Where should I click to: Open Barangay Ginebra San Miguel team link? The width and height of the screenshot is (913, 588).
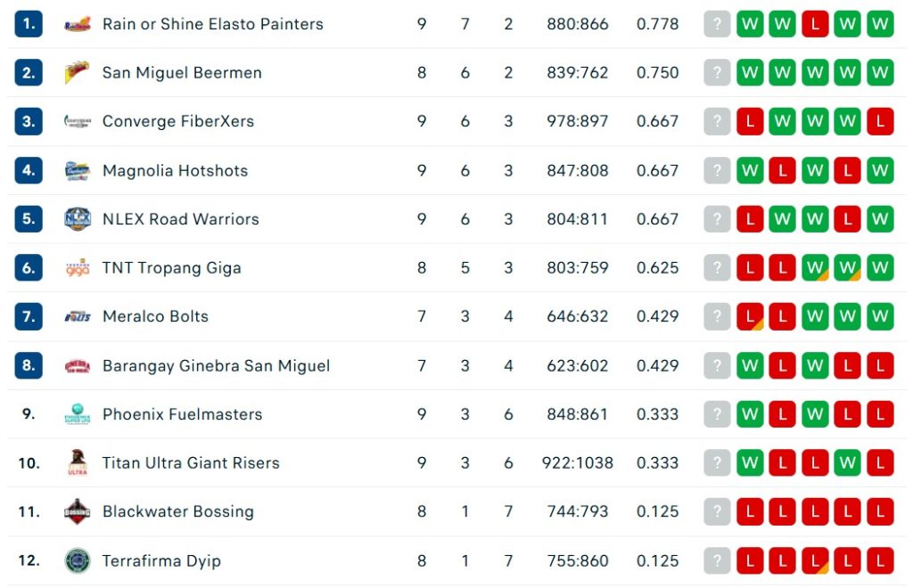tap(216, 365)
